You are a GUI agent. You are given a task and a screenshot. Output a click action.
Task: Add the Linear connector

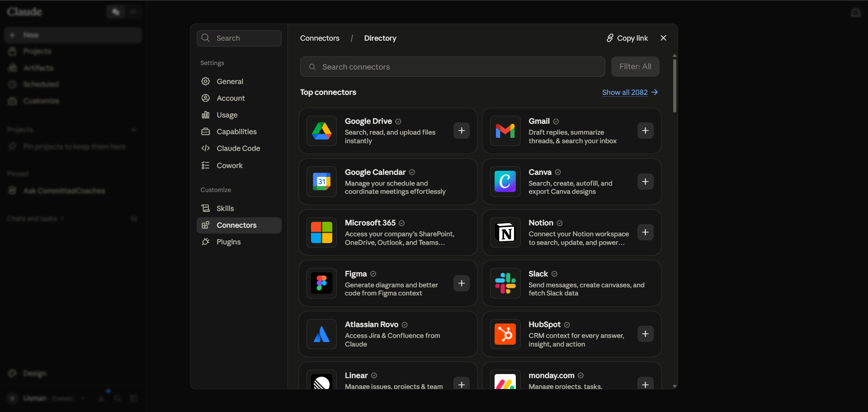462,384
